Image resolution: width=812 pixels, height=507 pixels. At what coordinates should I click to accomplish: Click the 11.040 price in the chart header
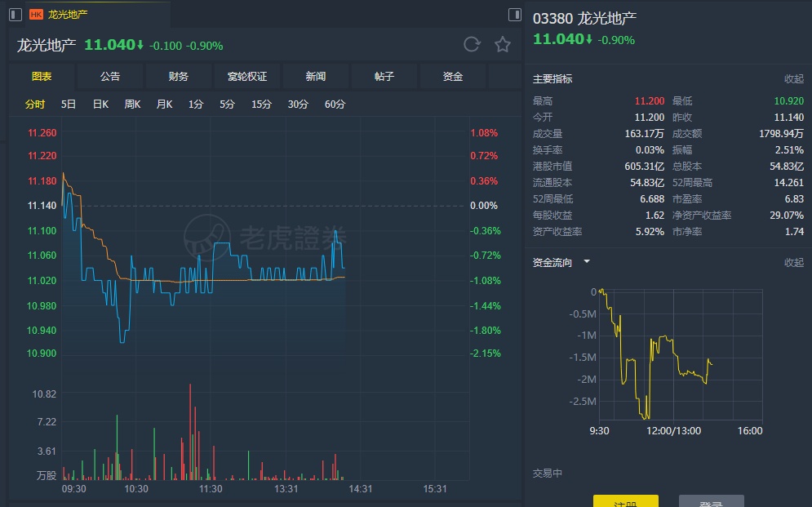110,45
